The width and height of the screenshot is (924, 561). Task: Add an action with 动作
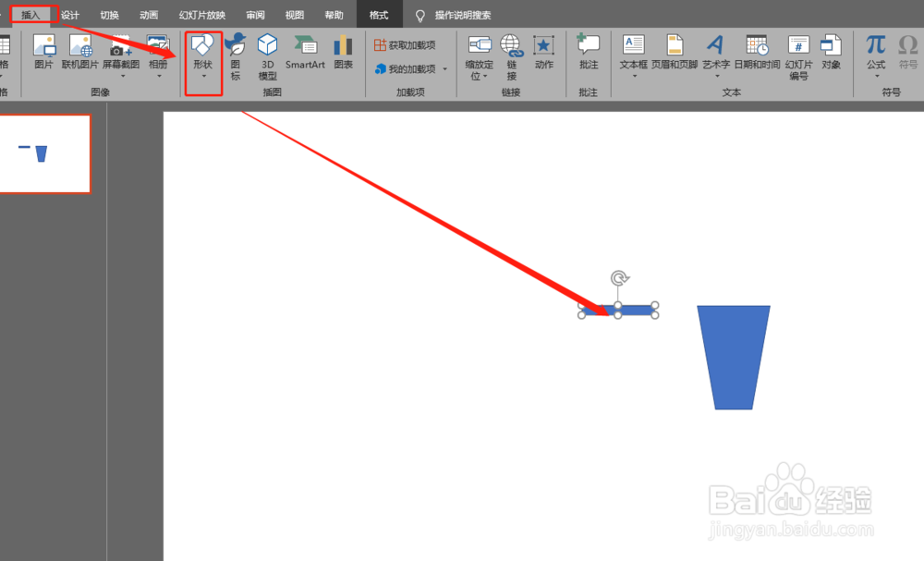pyautogui.click(x=544, y=52)
